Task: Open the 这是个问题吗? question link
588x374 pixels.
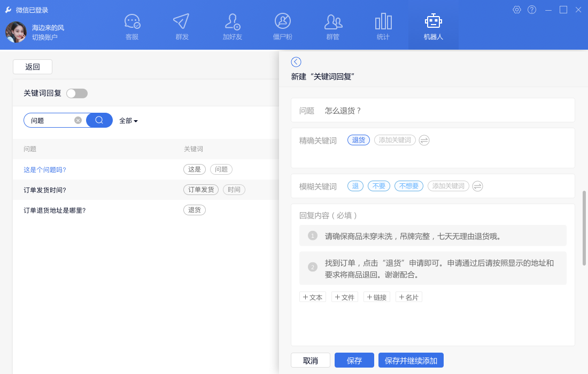Action: (45, 170)
